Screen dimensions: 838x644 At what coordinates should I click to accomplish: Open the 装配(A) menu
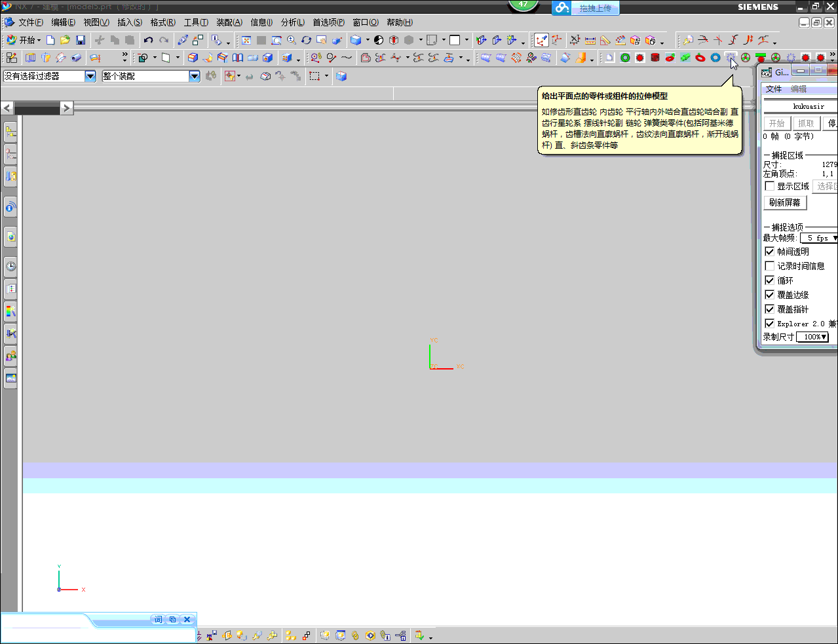pos(229,22)
